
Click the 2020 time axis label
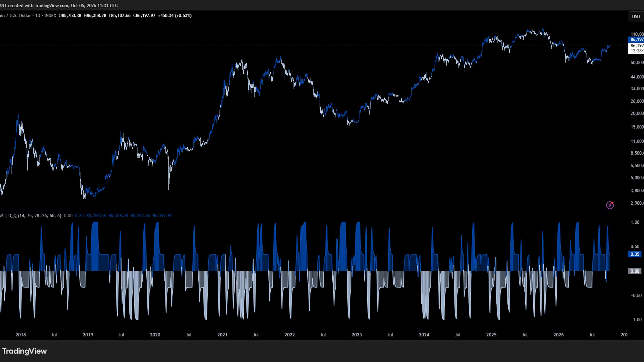pos(155,335)
